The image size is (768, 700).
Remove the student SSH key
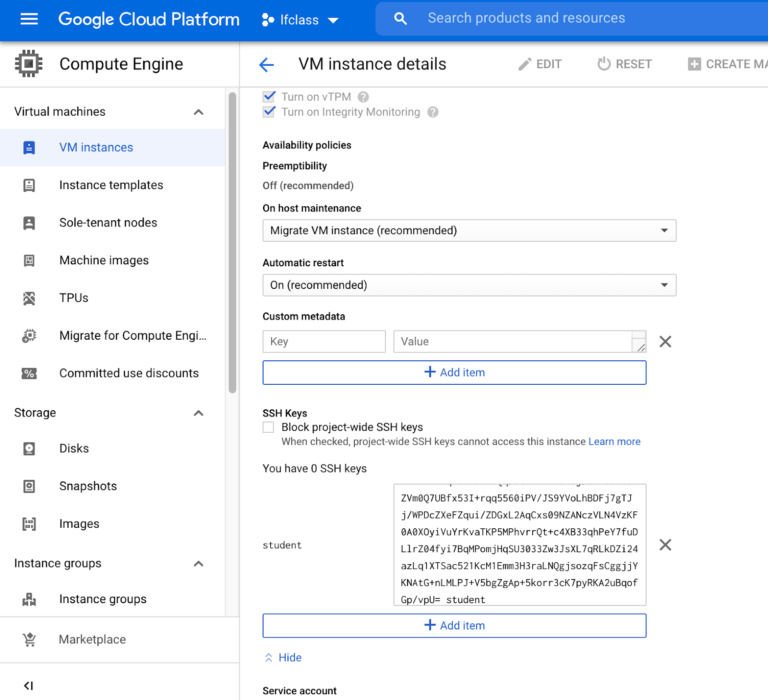point(665,545)
